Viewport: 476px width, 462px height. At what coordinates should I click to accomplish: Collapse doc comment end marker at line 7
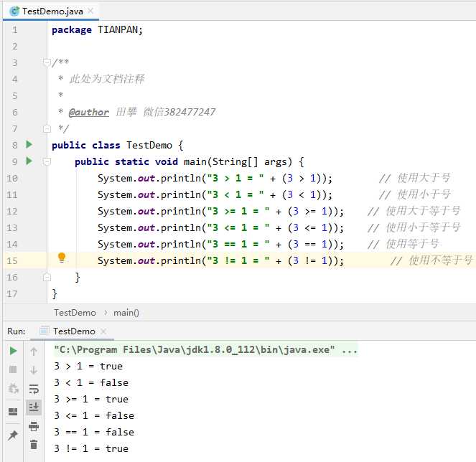47,129
